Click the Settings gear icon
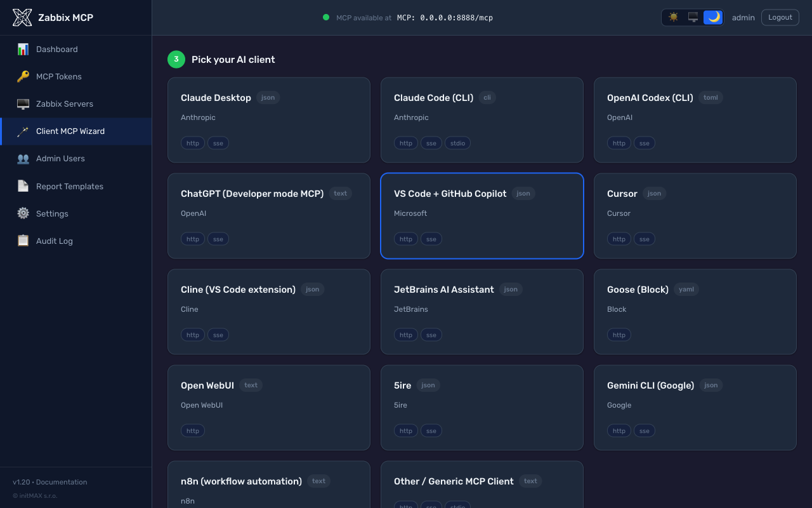The height and width of the screenshot is (508, 812). tap(23, 213)
